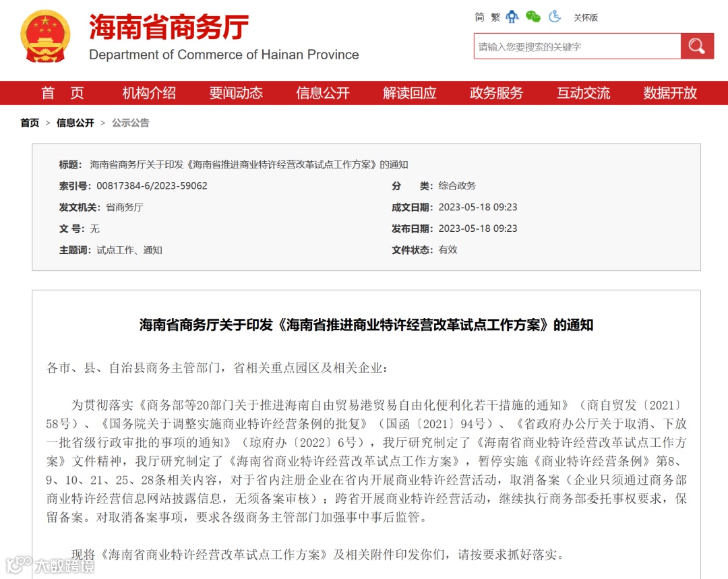This screenshot has width=728, height=579.
Task: Open the 数据开放 menu item
Action: point(670,93)
